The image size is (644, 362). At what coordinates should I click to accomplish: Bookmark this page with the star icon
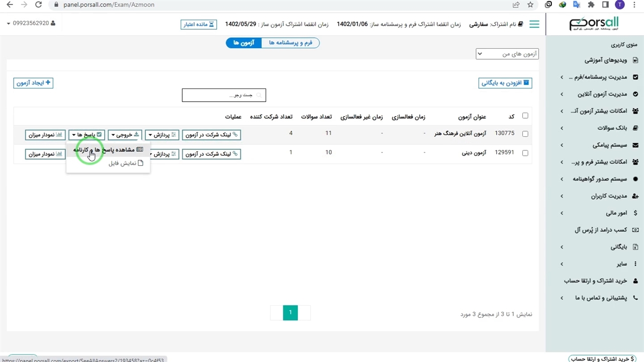tap(530, 5)
